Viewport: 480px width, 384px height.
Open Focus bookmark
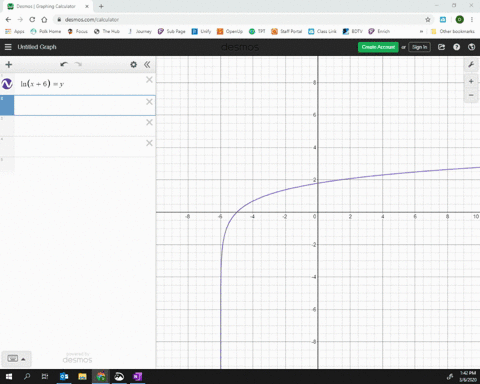[x=78, y=31]
